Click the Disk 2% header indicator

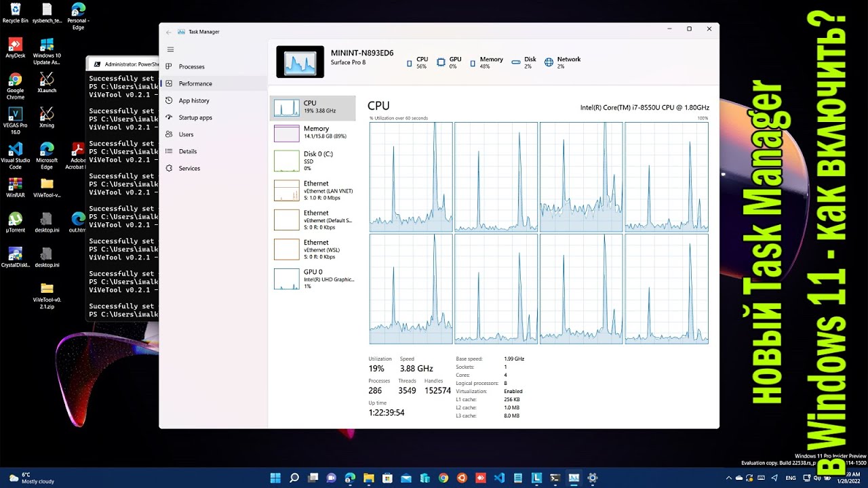[524, 62]
